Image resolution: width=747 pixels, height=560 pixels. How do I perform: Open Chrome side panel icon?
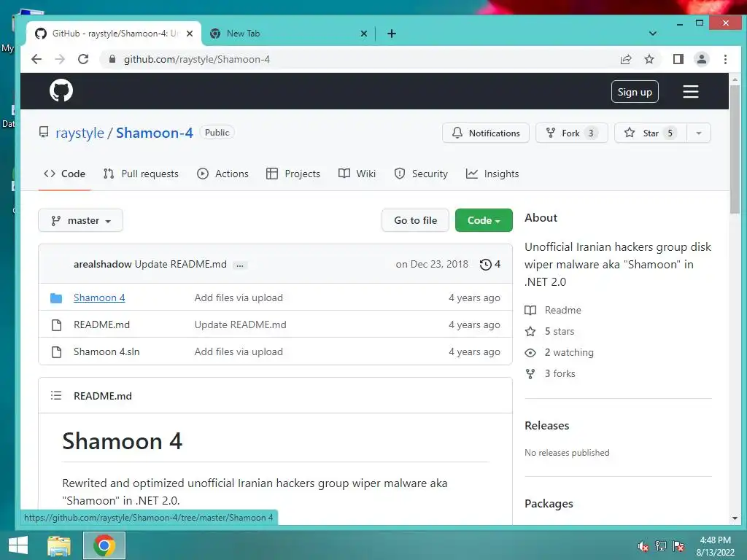678,59
